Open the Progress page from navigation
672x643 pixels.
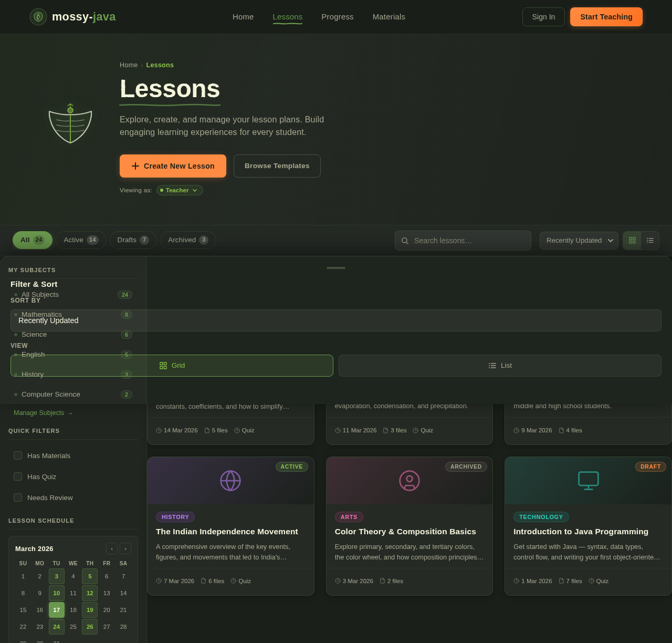pos(337,17)
